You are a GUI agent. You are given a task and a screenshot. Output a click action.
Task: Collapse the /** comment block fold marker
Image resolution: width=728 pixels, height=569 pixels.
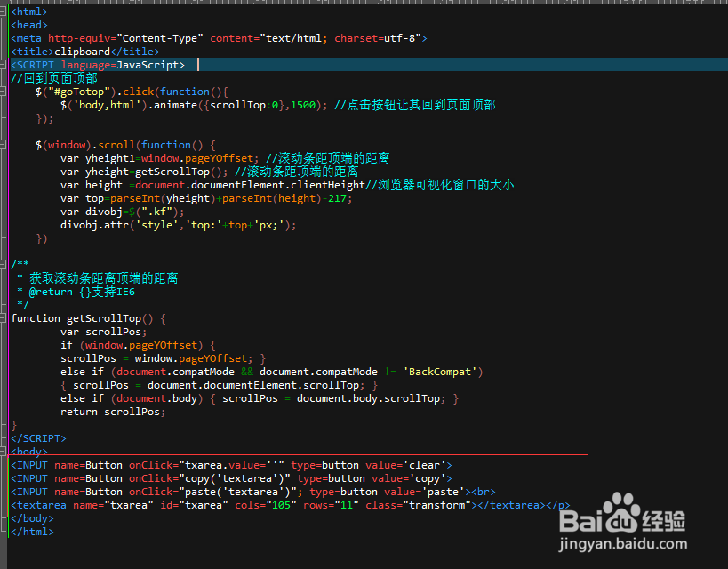pyautogui.click(x=3, y=265)
